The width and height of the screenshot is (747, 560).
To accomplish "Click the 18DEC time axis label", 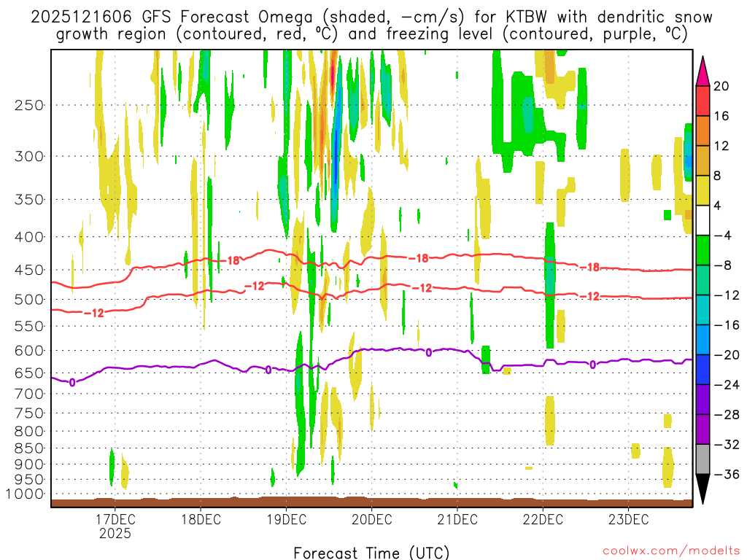I will (x=201, y=519).
